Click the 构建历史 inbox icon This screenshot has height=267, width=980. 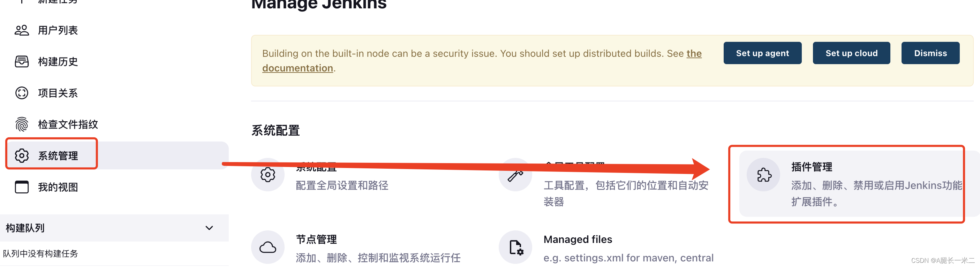pos(22,62)
